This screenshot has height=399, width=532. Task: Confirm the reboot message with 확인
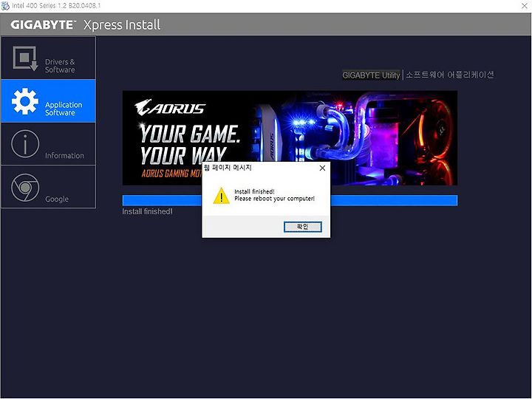point(303,227)
